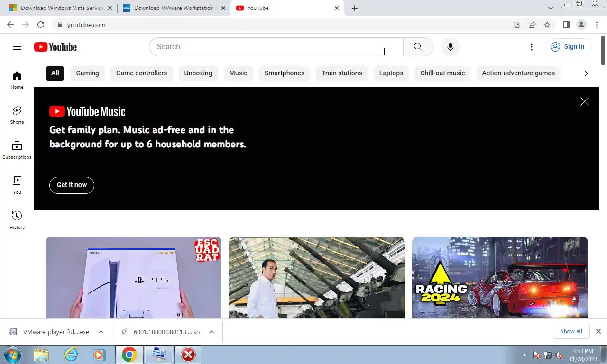Click the search magnifier button

418,46
